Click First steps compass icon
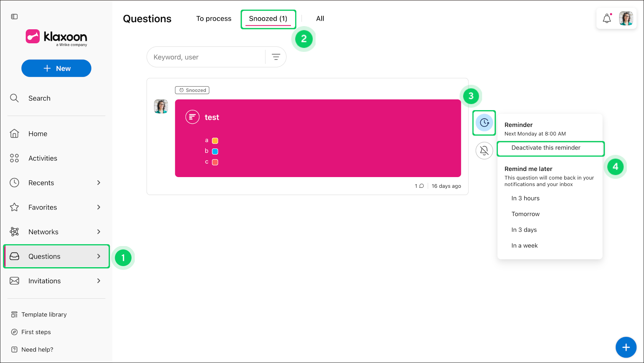Image resolution: width=644 pixels, height=363 pixels. pyautogui.click(x=14, y=332)
